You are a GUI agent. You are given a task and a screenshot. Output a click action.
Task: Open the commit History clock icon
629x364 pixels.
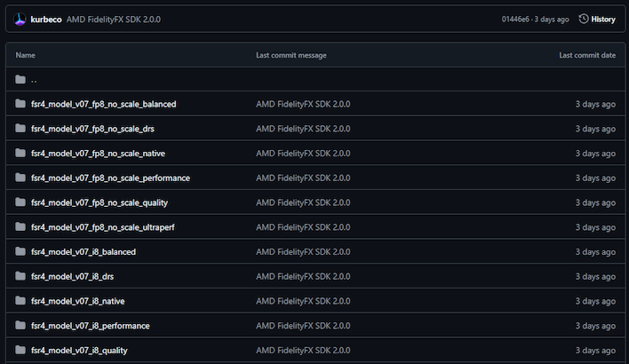click(584, 19)
